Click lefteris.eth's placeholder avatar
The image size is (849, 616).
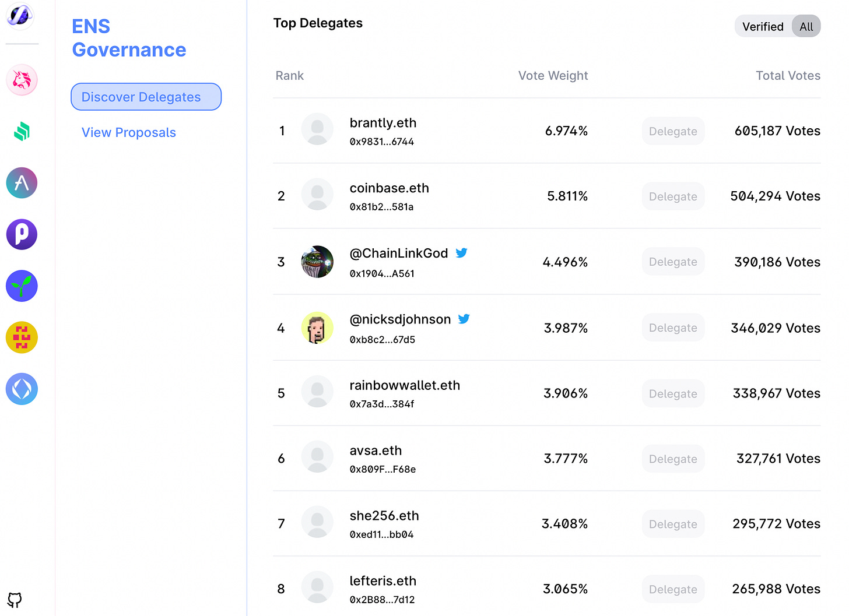coord(317,587)
